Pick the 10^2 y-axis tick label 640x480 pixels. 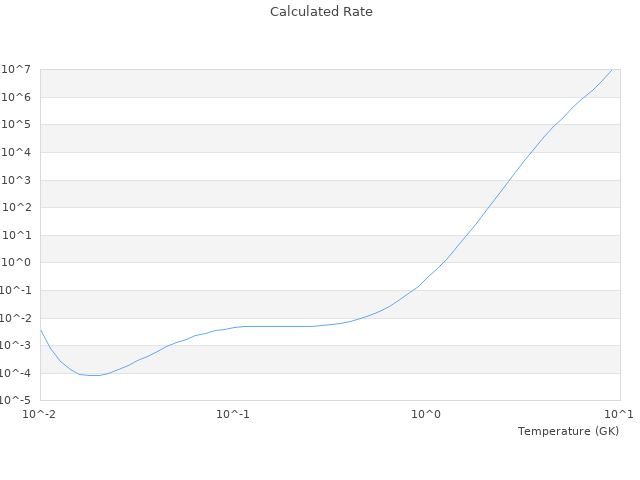18,208
